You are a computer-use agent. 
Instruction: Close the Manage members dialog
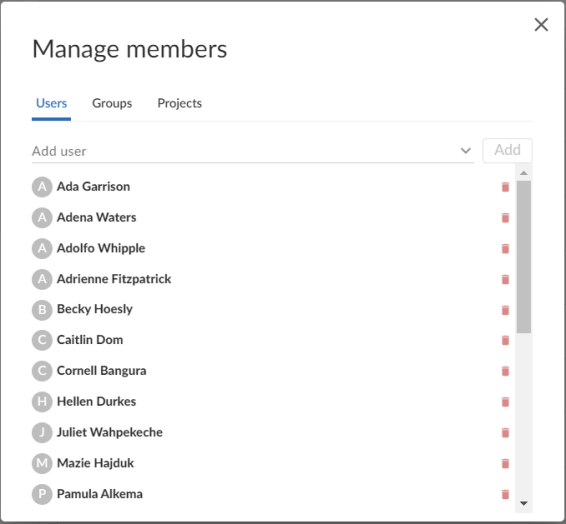[x=541, y=25]
